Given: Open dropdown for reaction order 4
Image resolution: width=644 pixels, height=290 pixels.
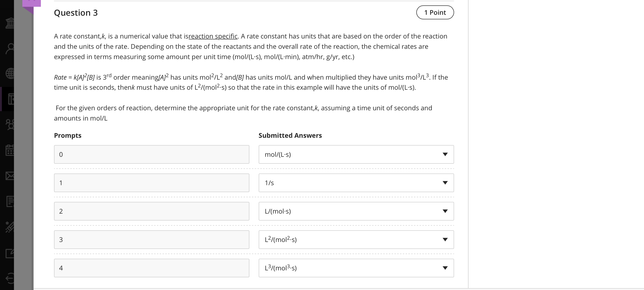Looking at the screenshot, I should [x=356, y=268].
